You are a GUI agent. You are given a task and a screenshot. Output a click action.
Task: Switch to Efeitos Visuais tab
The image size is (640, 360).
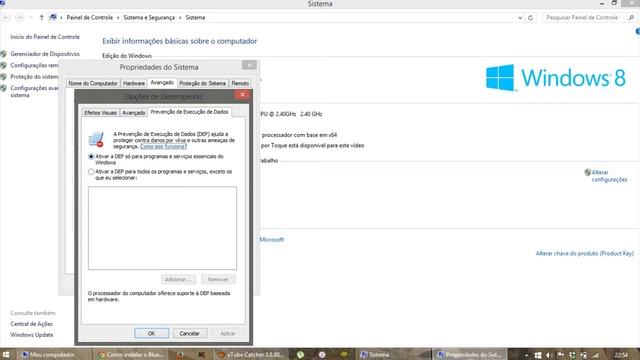pyautogui.click(x=100, y=113)
